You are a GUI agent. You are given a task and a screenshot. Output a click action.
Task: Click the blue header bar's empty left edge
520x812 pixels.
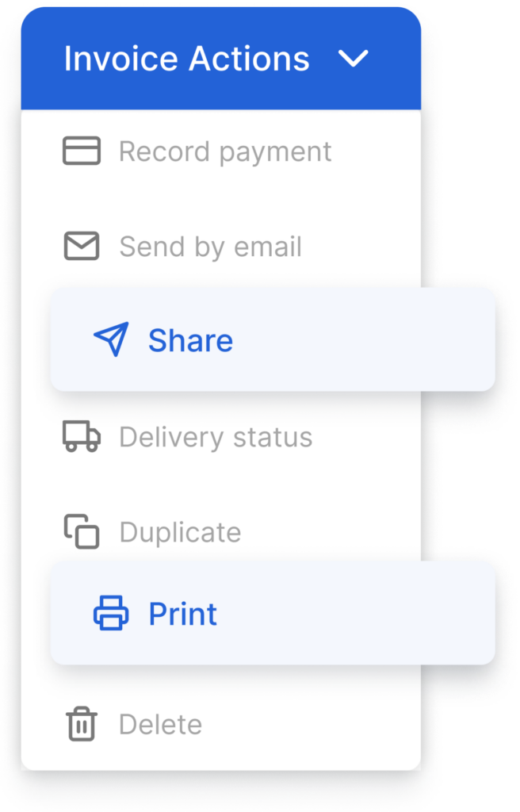click(41, 59)
